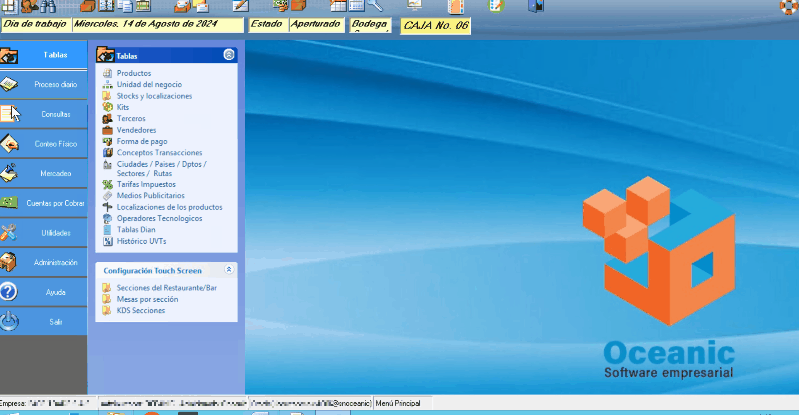Click the Consultas sidebar icon
This screenshot has width=799, height=415.
point(9,114)
